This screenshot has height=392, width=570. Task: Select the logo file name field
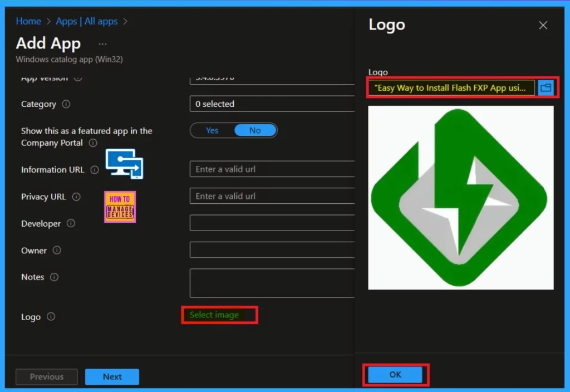[x=451, y=87]
